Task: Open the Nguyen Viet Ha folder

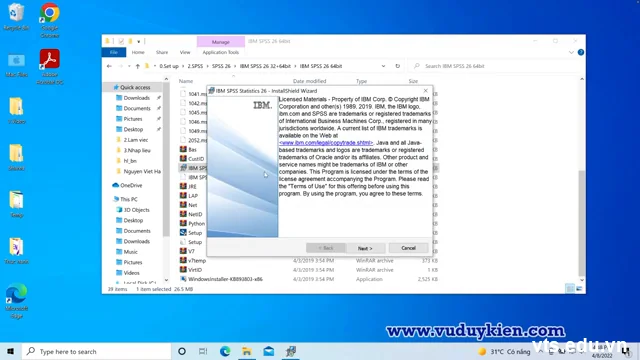Action: pos(142,171)
